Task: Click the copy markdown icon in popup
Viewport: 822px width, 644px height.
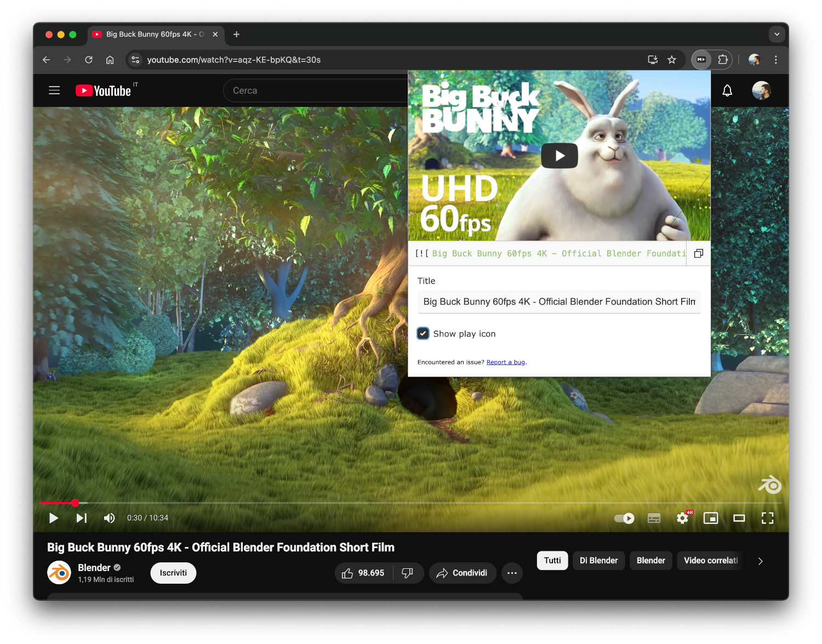Action: tap(698, 253)
